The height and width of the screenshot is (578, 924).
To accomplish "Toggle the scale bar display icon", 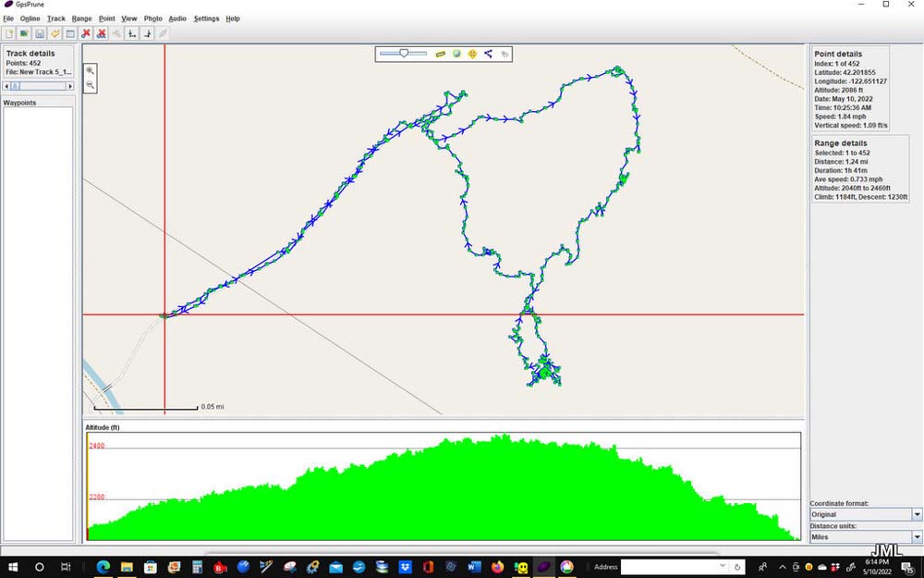I will 441,54.
